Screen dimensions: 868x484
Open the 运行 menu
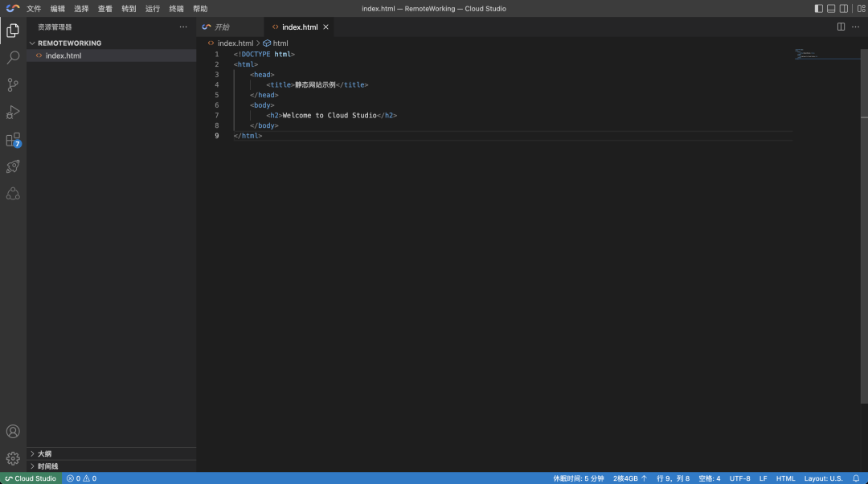pos(153,9)
